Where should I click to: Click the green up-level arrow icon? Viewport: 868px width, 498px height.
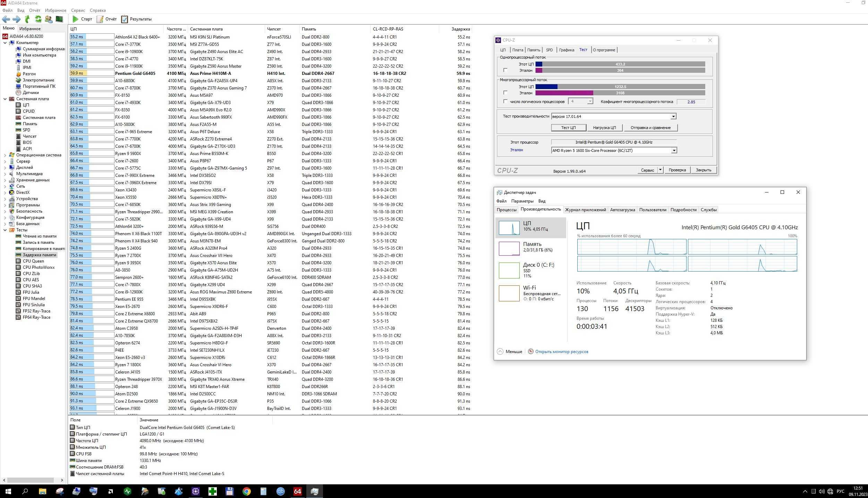[x=27, y=19]
